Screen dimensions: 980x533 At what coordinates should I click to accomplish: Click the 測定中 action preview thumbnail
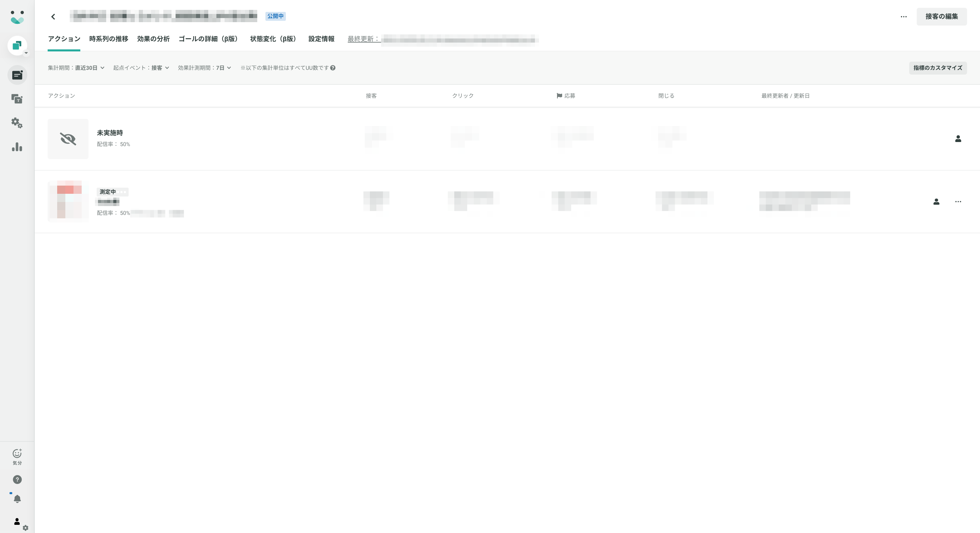tap(68, 201)
